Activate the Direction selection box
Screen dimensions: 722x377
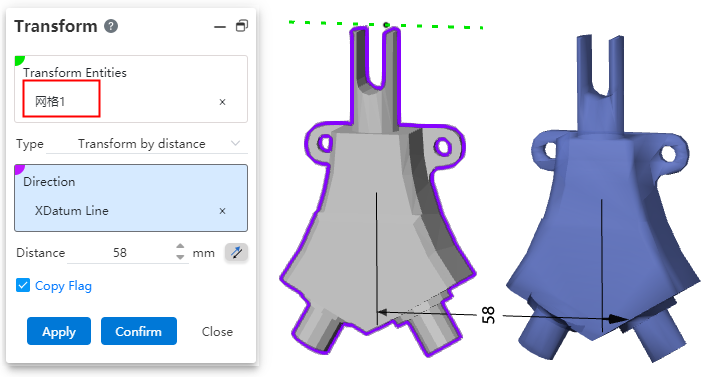click(x=131, y=198)
